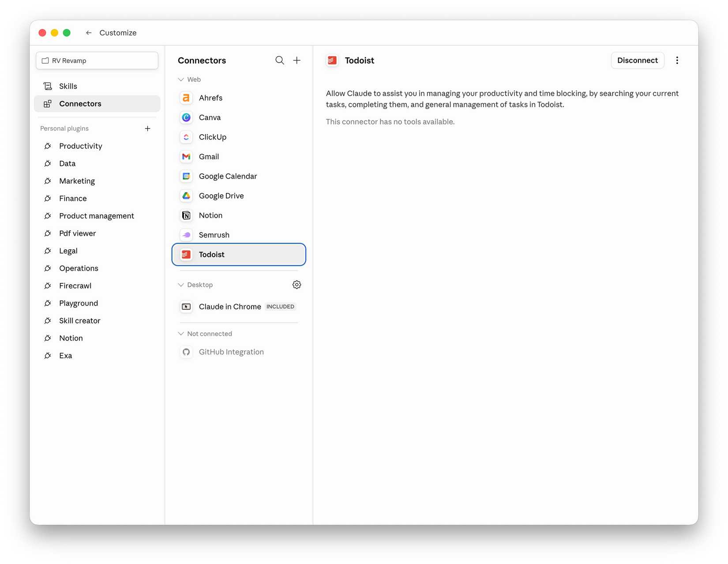Close the Customize window with red button
This screenshot has width=728, height=564.
tap(42, 33)
